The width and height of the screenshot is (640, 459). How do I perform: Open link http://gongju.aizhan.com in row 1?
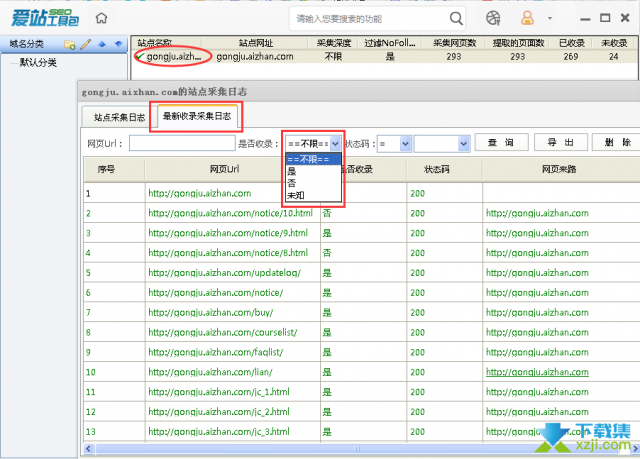tap(200, 193)
